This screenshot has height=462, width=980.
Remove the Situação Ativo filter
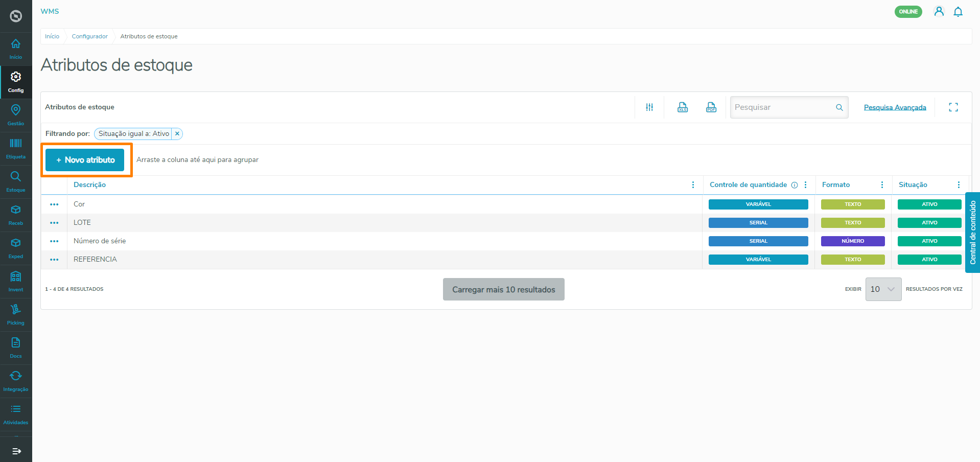pos(177,134)
